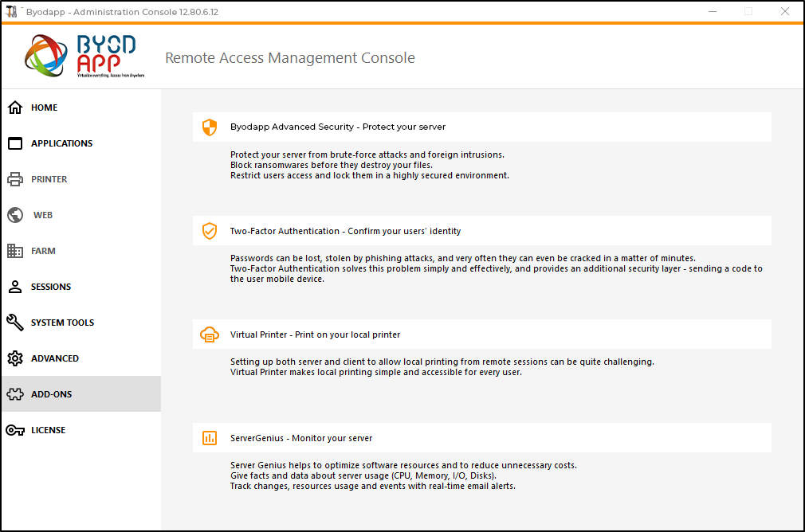Switch to the WEB section
Viewport: 805px width, 532px height.
click(81, 215)
